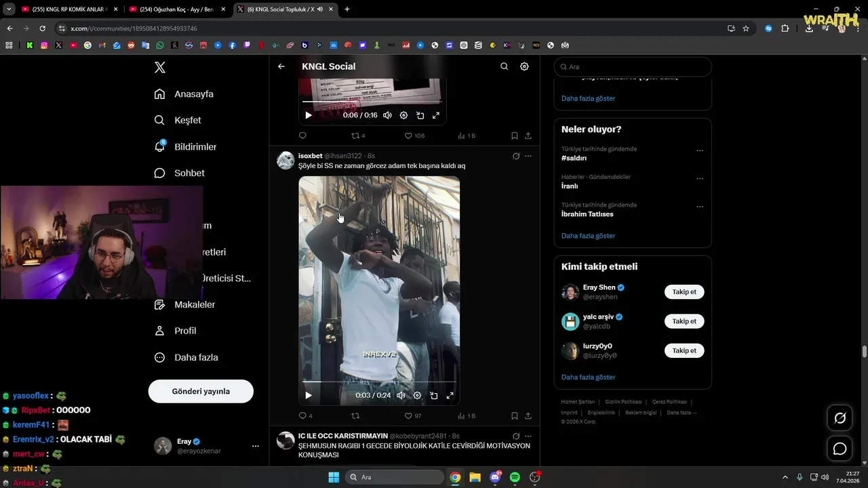Screen dimensions: 868x488
Task: Open settings on the upper 0:16 video
Action: pyautogui.click(x=403, y=115)
